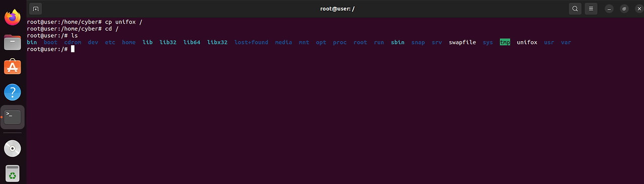Focus the Terminal icon in dock
The width and height of the screenshot is (644, 184).
13,117
